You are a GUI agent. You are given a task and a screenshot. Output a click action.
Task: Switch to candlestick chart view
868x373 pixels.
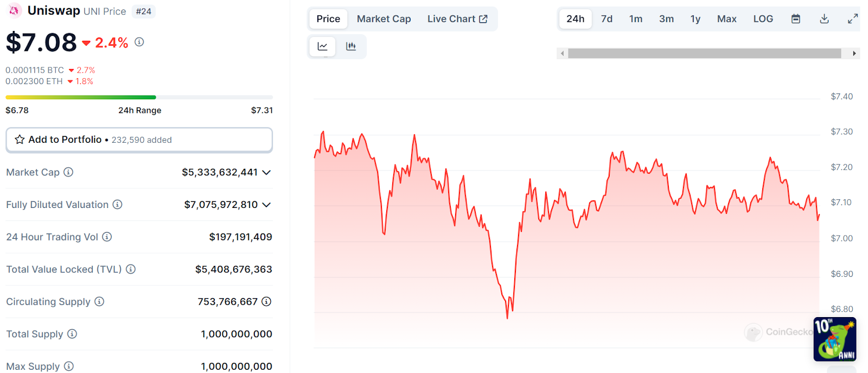[351, 47]
